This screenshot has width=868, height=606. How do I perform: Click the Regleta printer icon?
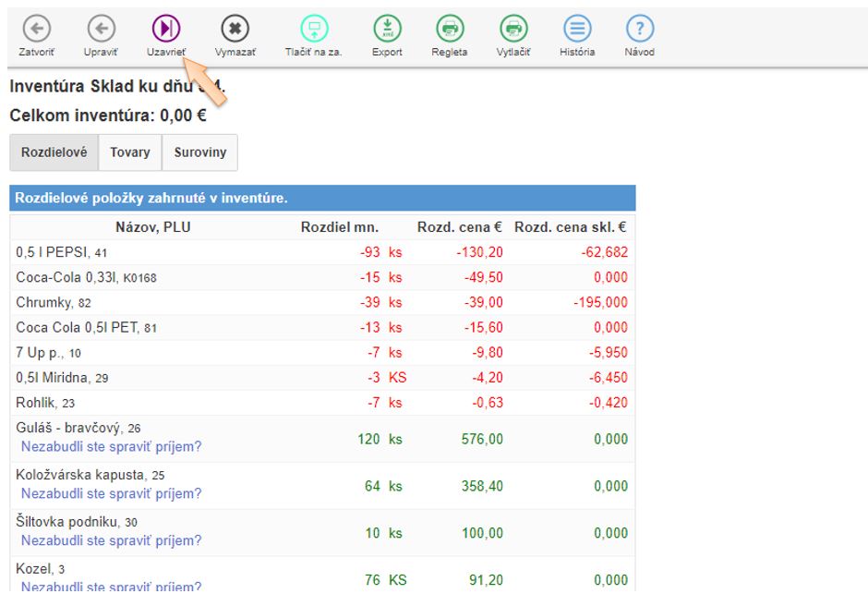tap(450, 30)
